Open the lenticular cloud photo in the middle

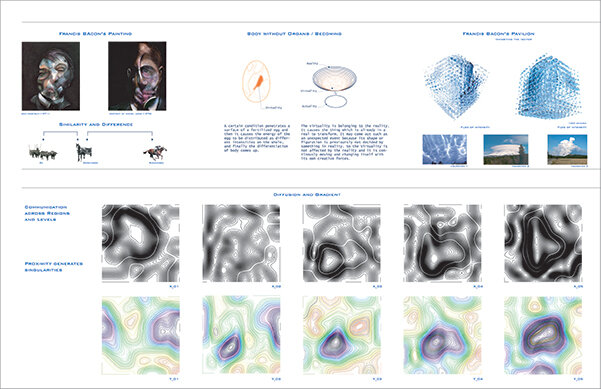[x=506, y=149]
